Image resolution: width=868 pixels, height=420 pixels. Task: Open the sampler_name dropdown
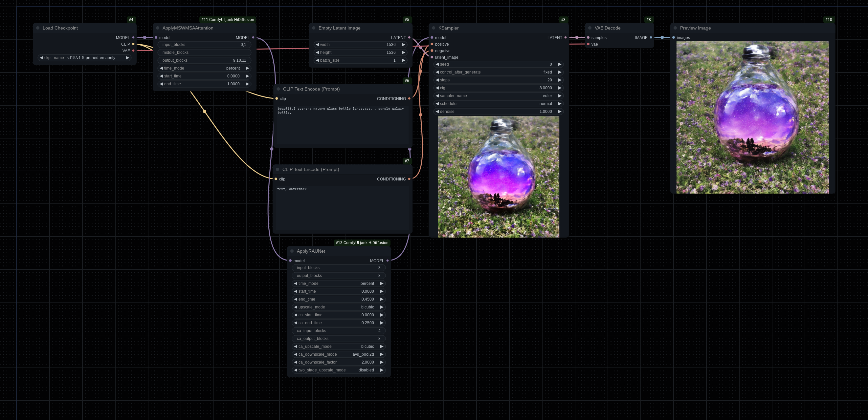point(498,95)
